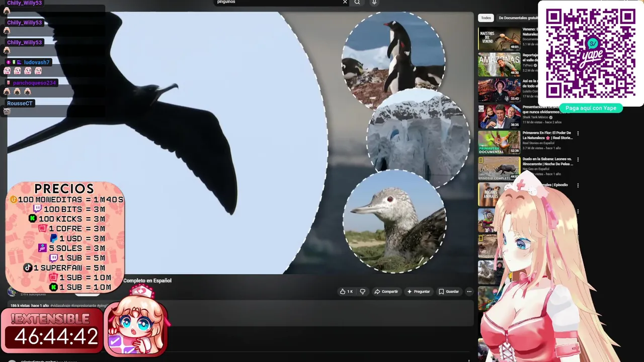Open options menu for the 'Hogares Animales' episode video

point(578,186)
